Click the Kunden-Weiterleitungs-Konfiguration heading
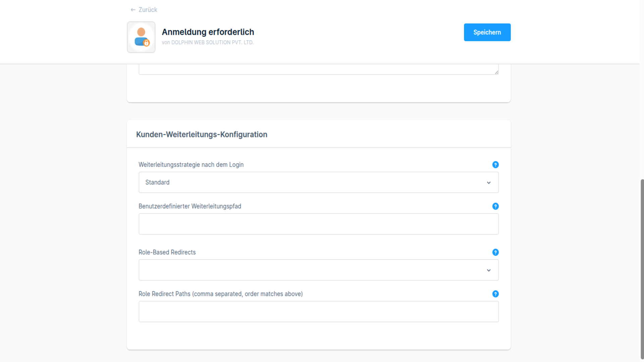This screenshot has width=644, height=362. pos(202,134)
